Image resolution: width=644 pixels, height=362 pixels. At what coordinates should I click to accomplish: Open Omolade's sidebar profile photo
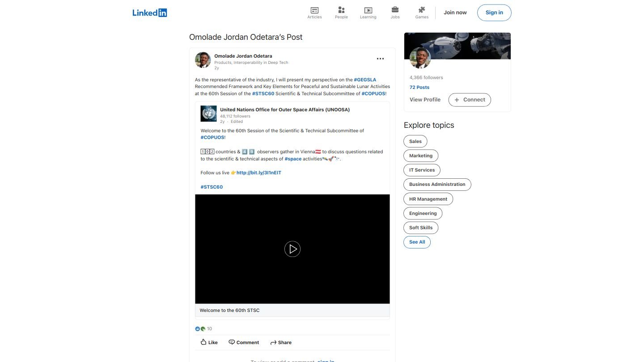420,58
